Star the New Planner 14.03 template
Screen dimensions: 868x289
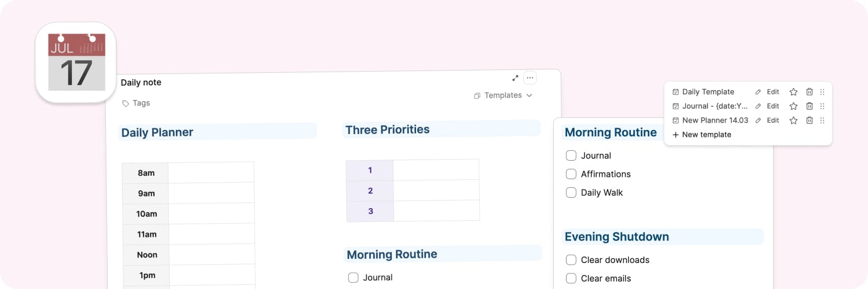(x=793, y=121)
